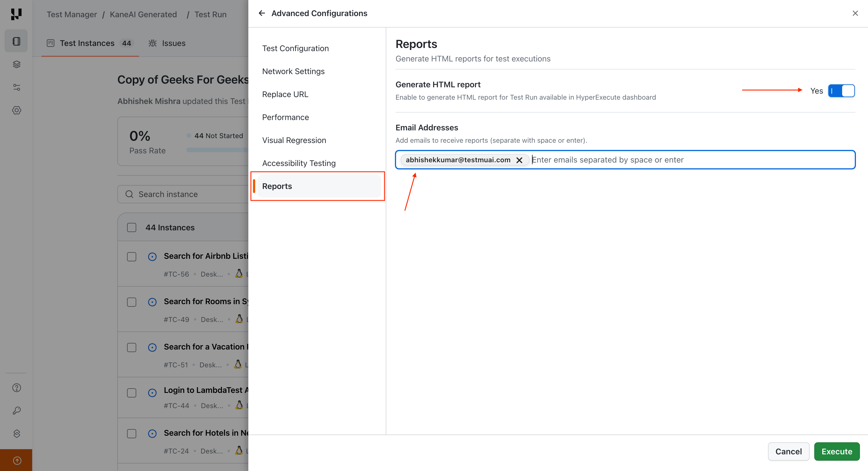Click the Execute button
The height and width of the screenshot is (471, 868).
837,451
